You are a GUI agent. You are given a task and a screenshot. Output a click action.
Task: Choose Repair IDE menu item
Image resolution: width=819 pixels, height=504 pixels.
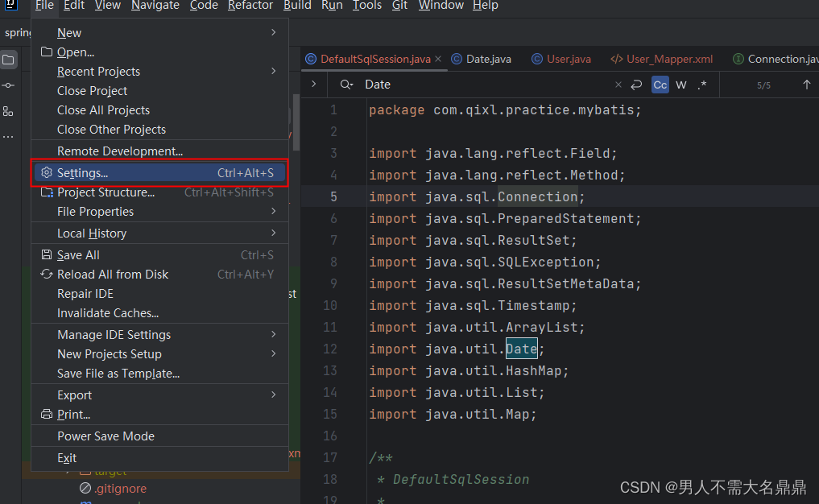click(159, 294)
